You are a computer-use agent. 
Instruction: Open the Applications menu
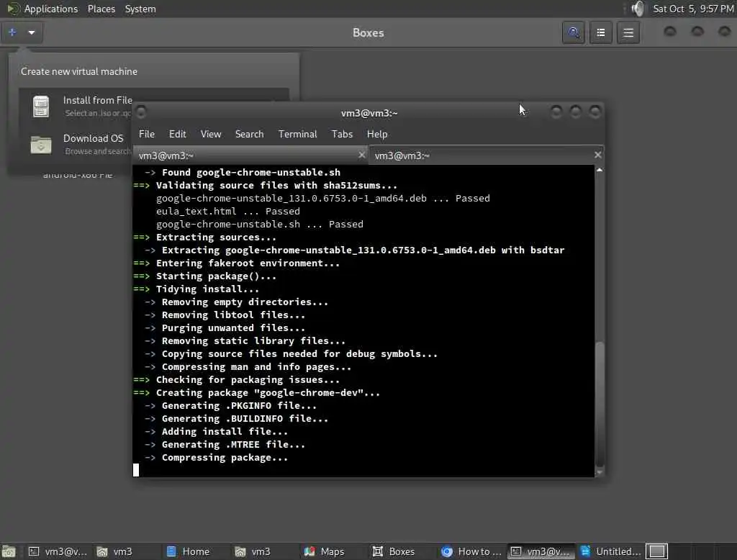point(51,9)
